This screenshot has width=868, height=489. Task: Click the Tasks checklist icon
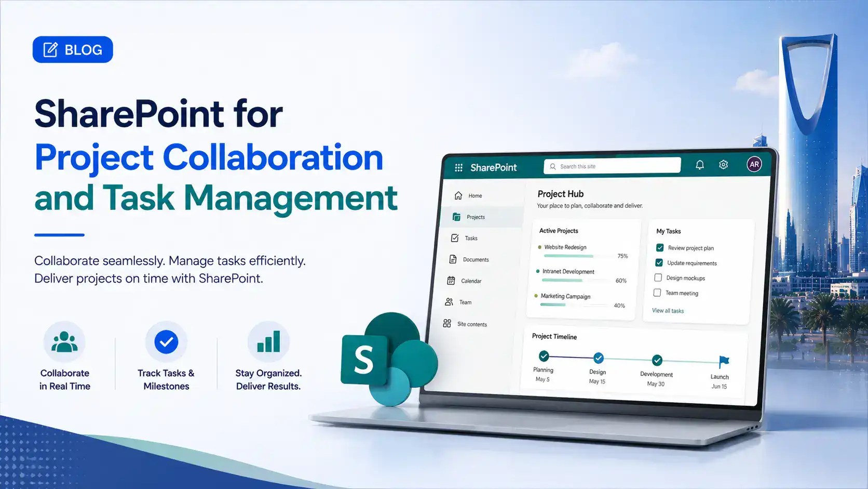[x=455, y=238]
